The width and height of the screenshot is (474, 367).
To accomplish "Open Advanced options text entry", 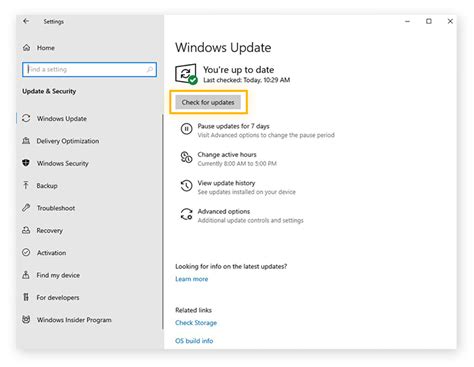I will [224, 211].
